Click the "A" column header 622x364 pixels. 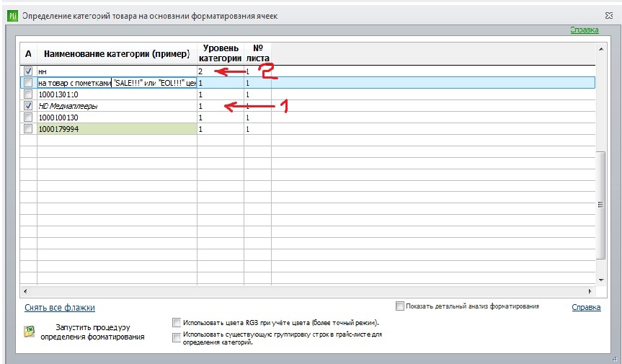28,53
